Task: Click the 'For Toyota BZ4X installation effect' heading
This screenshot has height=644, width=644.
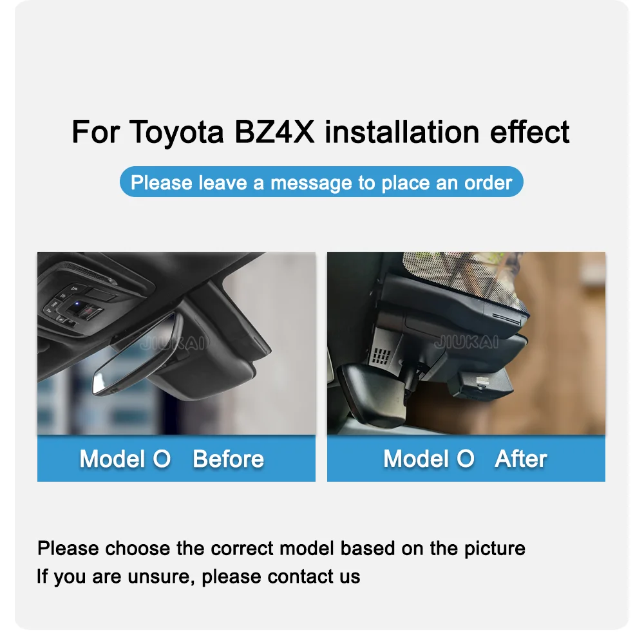Action: pos(321,132)
